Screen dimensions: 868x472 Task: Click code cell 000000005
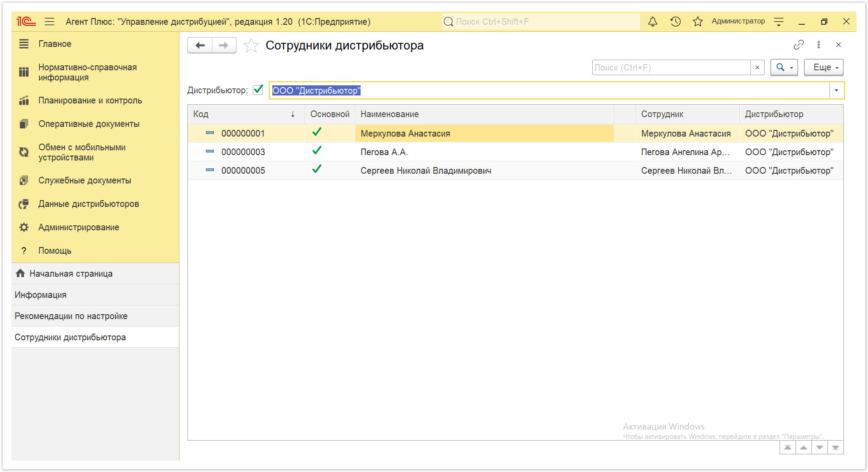click(x=243, y=171)
